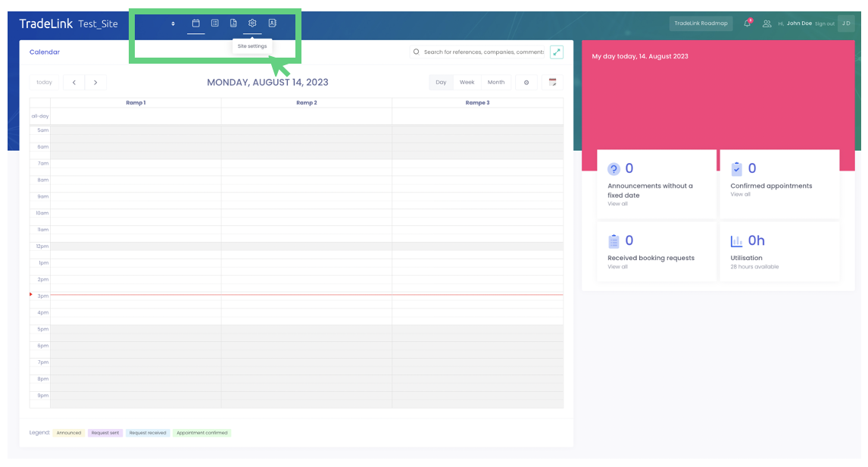The image size is (868, 467).
Task: Click the TradeLink Roadmap button
Action: (701, 24)
